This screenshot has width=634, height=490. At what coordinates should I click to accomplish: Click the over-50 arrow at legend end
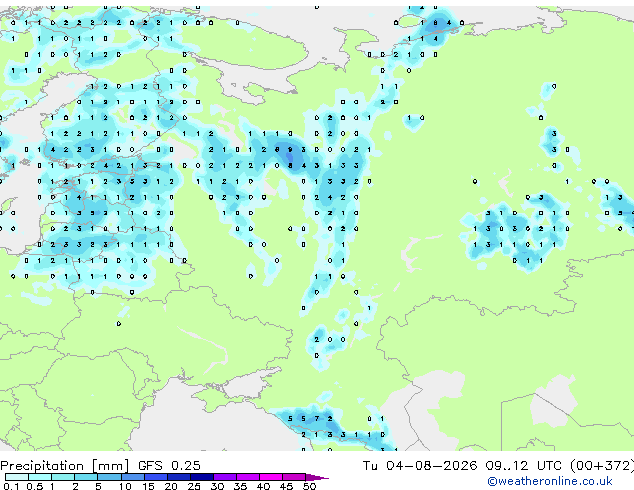[x=317, y=478]
